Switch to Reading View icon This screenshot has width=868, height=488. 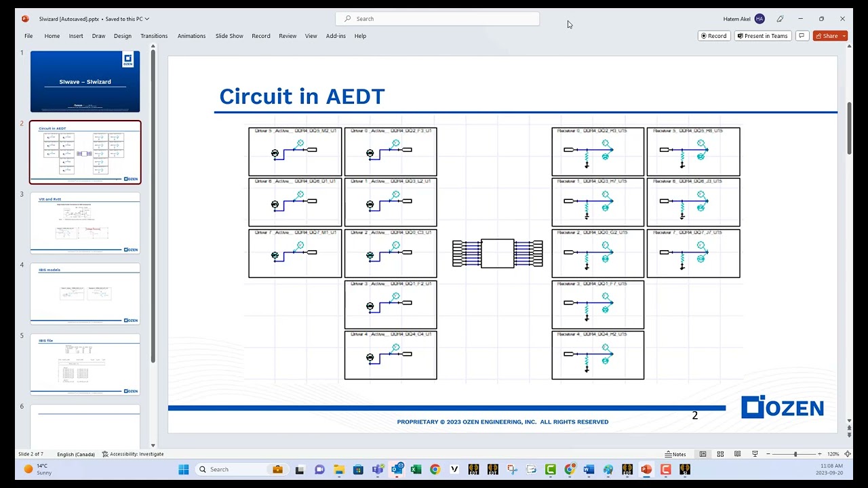[737, 454]
